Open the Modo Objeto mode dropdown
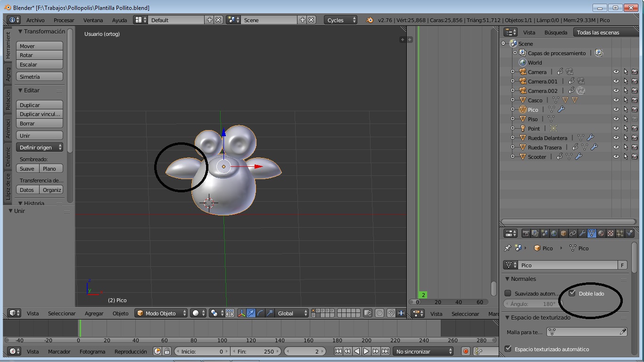Viewport: 644px width, 362px height. [x=161, y=313]
